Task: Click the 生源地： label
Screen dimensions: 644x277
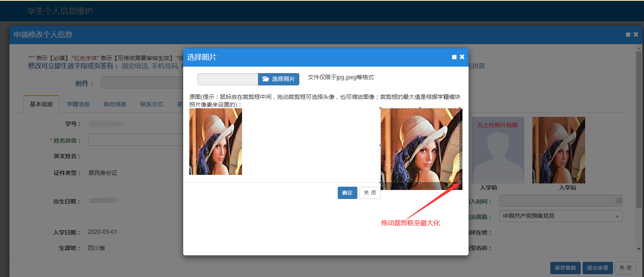Action: pyautogui.click(x=70, y=248)
